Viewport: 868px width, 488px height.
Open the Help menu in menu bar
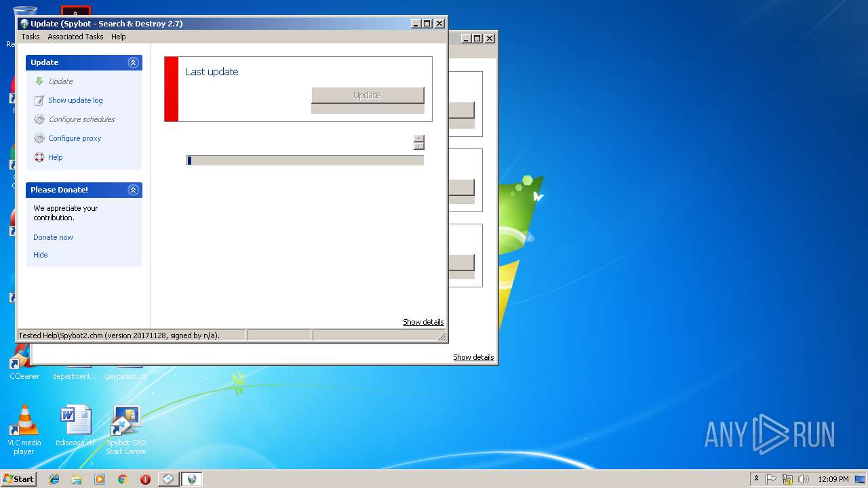119,37
